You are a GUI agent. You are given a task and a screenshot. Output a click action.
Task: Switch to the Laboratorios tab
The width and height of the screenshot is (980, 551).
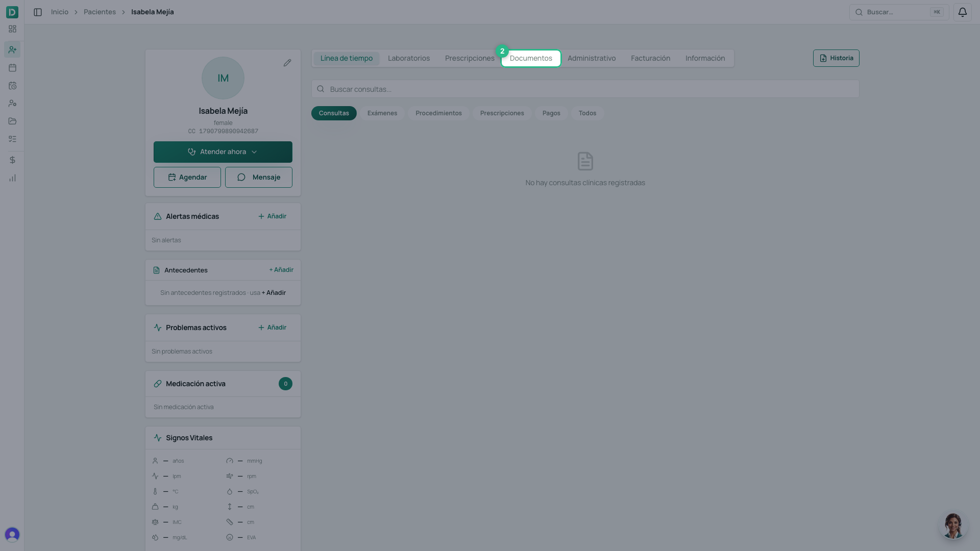(409, 58)
